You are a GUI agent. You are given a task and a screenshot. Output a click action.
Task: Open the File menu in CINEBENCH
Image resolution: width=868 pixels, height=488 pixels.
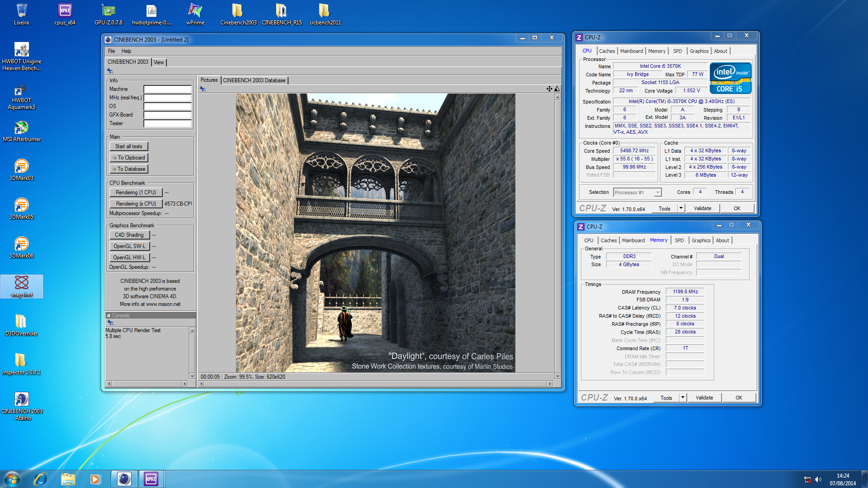click(x=111, y=51)
